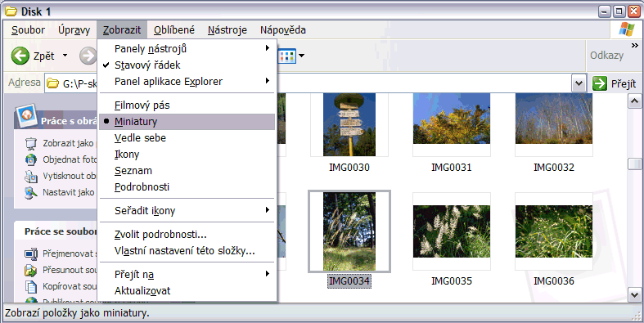644x323 pixels.
Task: Click the Kopírovat soubor icon
Action: click(31, 286)
